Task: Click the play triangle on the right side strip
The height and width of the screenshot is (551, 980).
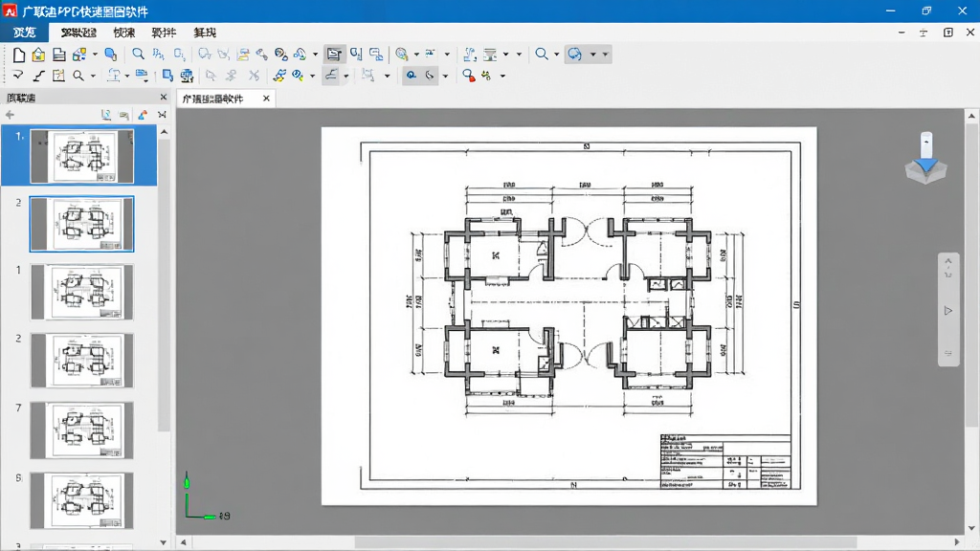Action: (948, 311)
